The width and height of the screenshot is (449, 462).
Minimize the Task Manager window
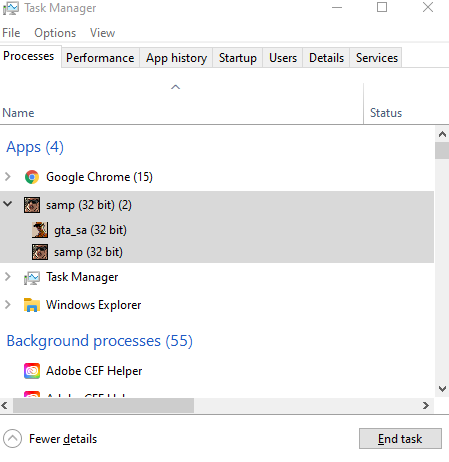click(x=337, y=7)
